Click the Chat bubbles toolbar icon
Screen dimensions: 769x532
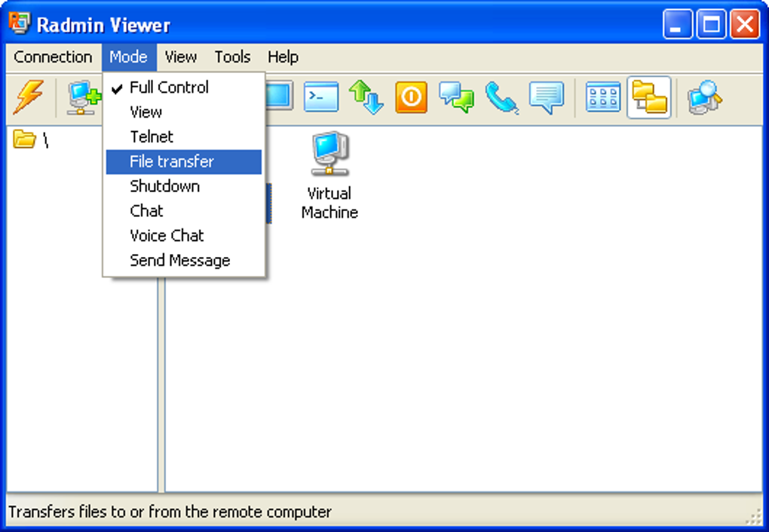[x=457, y=97]
